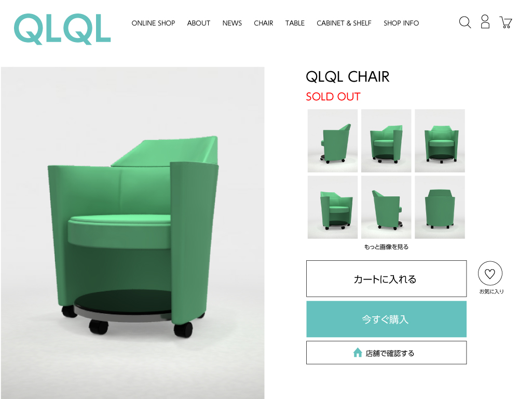Viewport: 532px width, 399px height.
Task: Open the search magnifier icon
Action: click(x=465, y=22)
